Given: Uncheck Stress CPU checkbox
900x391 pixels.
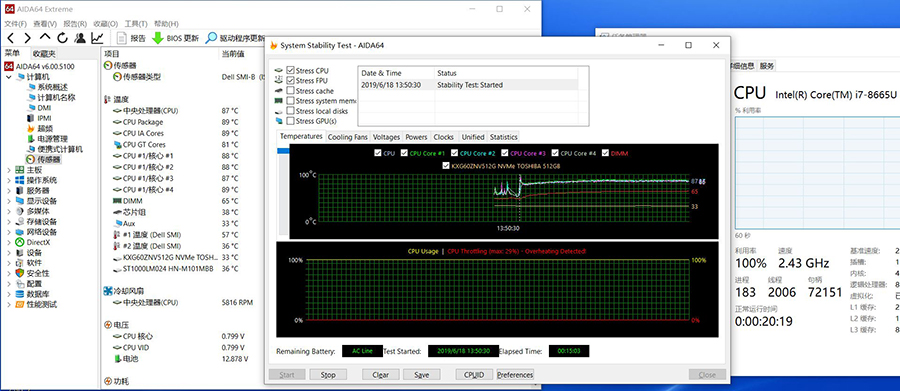Looking at the screenshot, I should 290,70.
